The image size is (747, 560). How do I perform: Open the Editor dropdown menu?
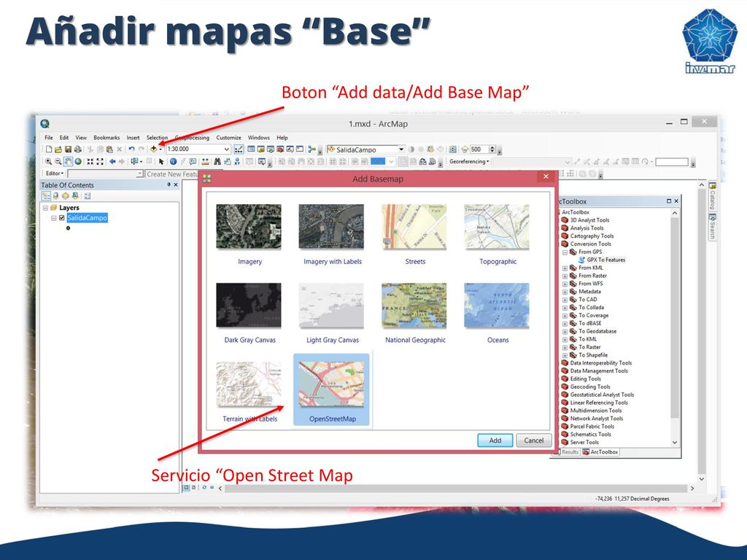55,174
